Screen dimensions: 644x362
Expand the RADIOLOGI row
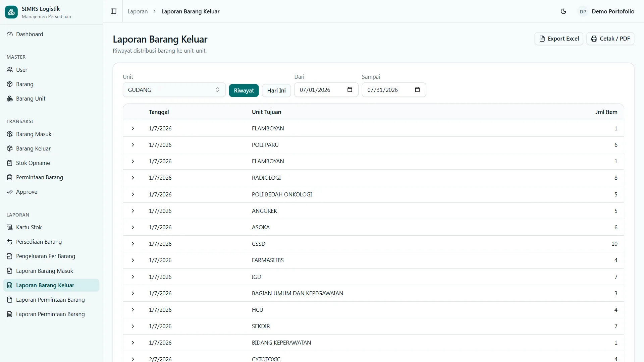pyautogui.click(x=133, y=178)
